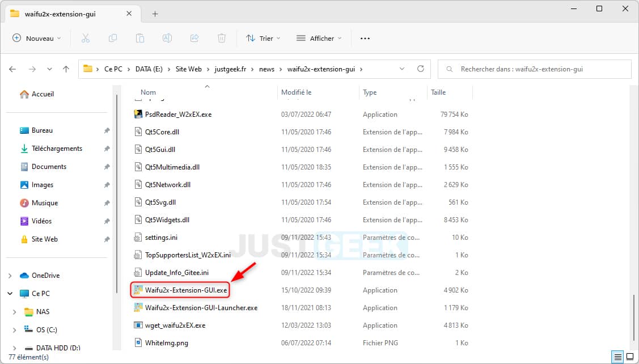Click the Waifu2x-Extension-GUI.exe application icon
The height and width of the screenshot is (364, 639).
(x=138, y=290)
